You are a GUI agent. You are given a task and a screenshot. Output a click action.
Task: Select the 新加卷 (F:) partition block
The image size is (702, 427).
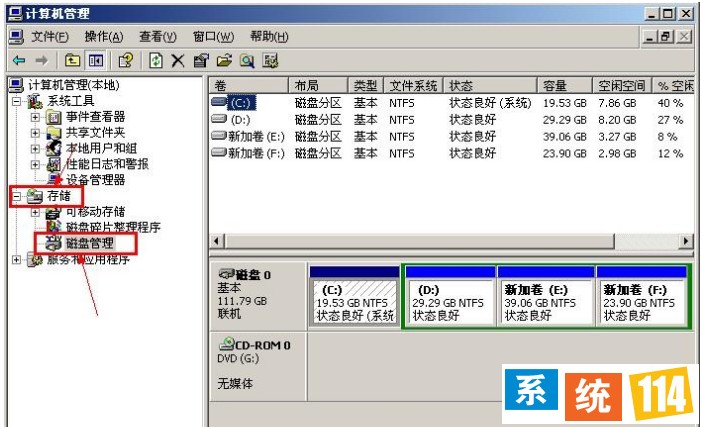642,297
